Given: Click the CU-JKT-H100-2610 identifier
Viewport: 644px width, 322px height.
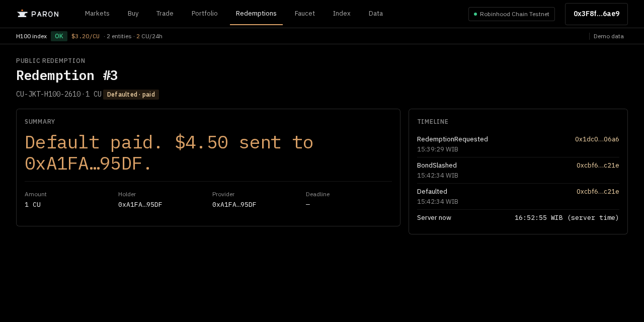Looking at the screenshot, I should (x=48, y=94).
